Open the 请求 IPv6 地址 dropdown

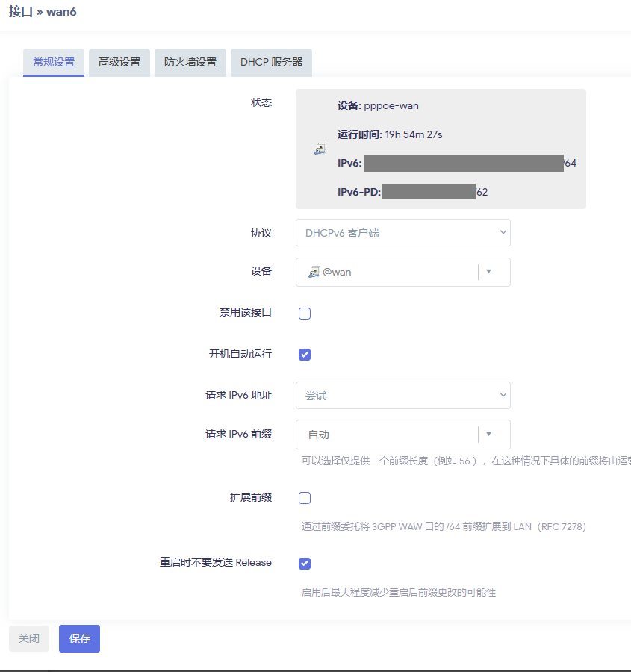(402, 396)
